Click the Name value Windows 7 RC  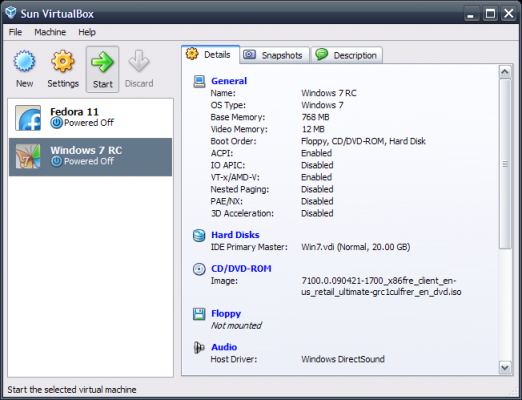tap(329, 93)
